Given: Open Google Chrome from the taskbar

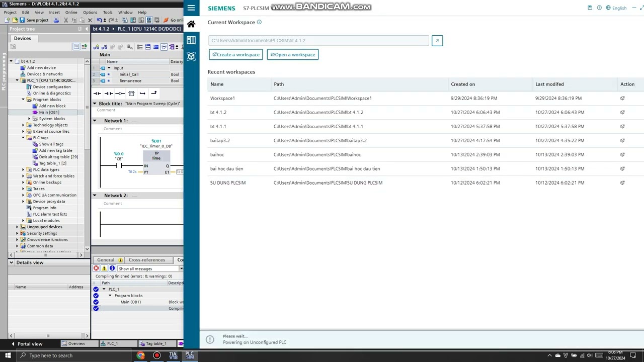Looking at the screenshot, I should click(x=141, y=356).
